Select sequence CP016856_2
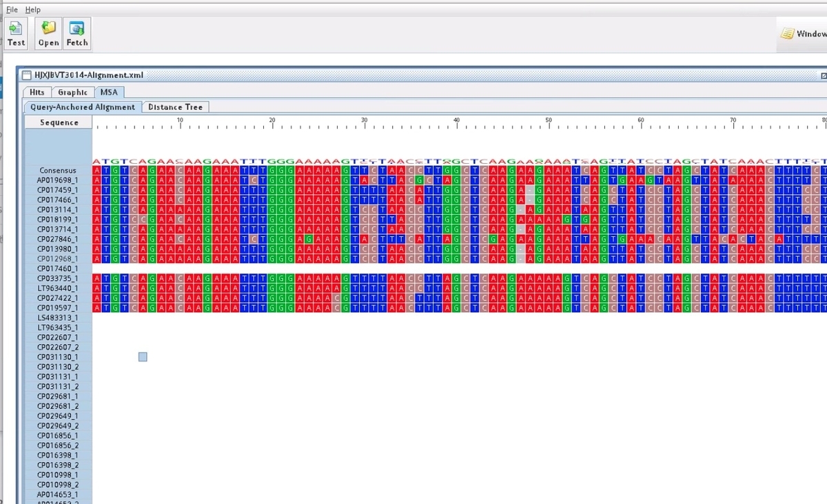The width and height of the screenshot is (827, 504). (x=58, y=445)
